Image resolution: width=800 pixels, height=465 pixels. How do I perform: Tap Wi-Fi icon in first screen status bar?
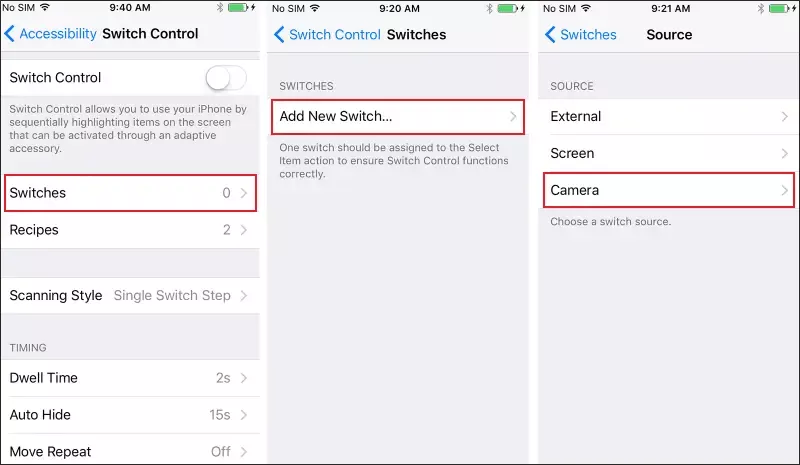pos(45,7)
